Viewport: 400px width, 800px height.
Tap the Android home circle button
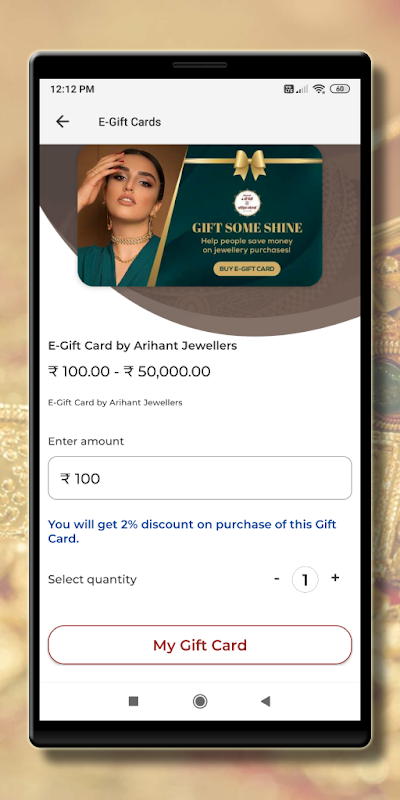(x=200, y=702)
